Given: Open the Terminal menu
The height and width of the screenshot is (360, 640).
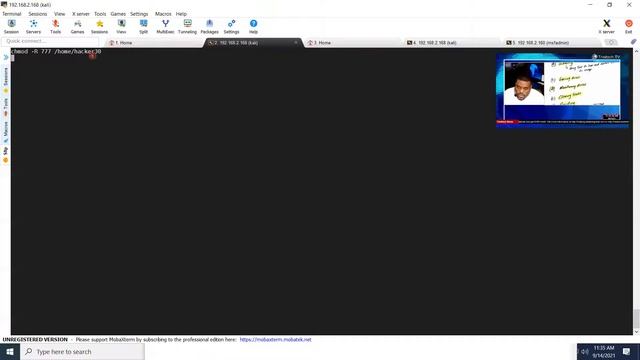Looking at the screenshot, I should tap(11, 14).
